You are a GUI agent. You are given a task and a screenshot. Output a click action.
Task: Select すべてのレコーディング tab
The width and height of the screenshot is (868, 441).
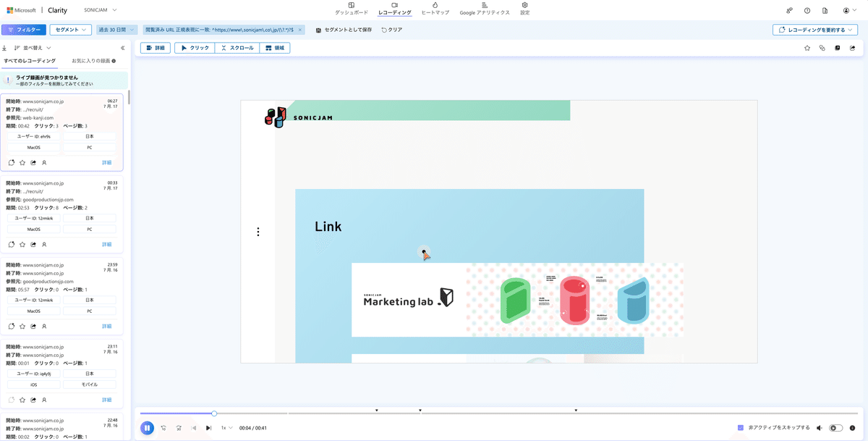coord(30,61)
